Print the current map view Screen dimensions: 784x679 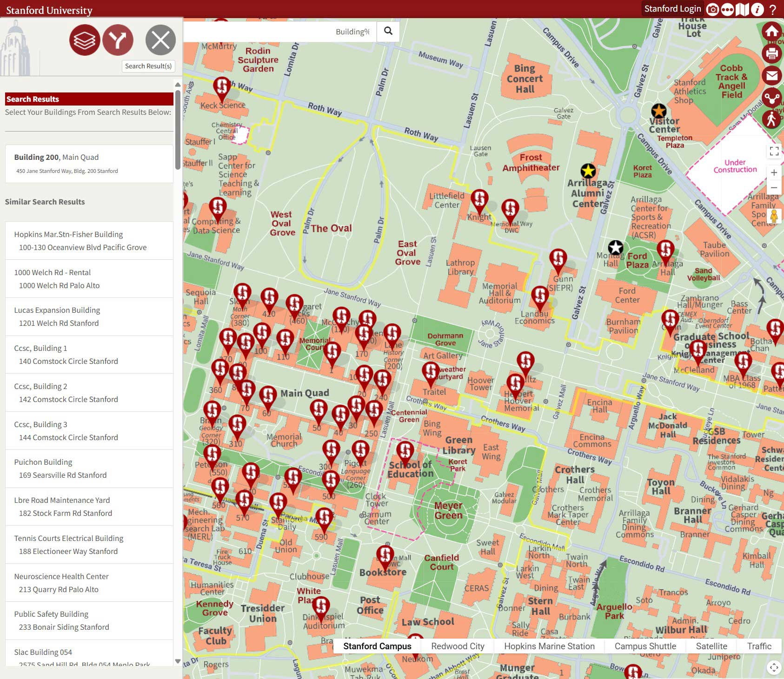click(772, 53)
